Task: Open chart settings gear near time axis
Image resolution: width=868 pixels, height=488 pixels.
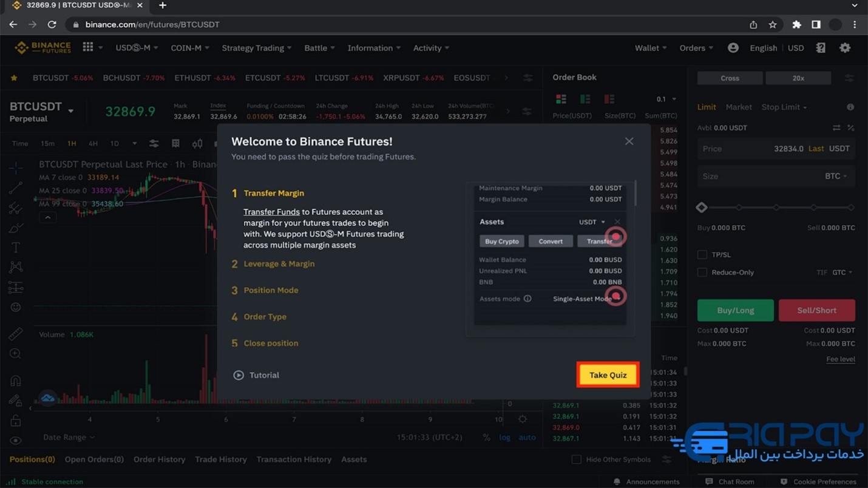Action: [522, 419]
